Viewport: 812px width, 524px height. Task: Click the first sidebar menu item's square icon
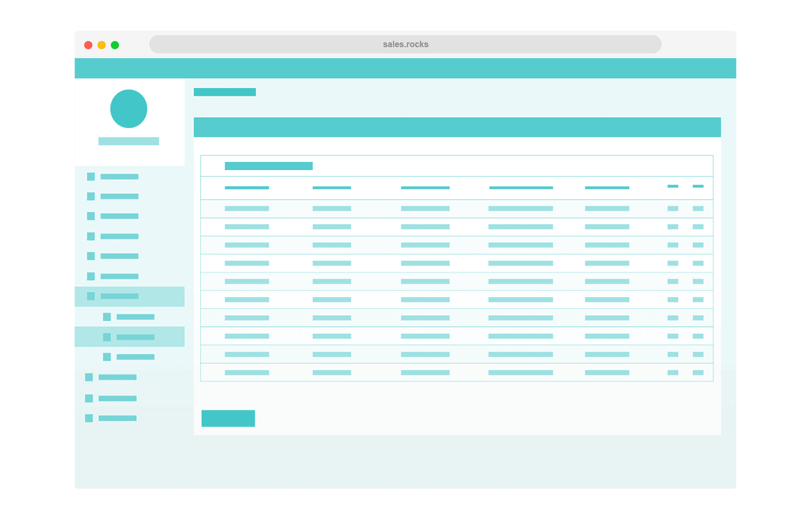click(91, 177)
